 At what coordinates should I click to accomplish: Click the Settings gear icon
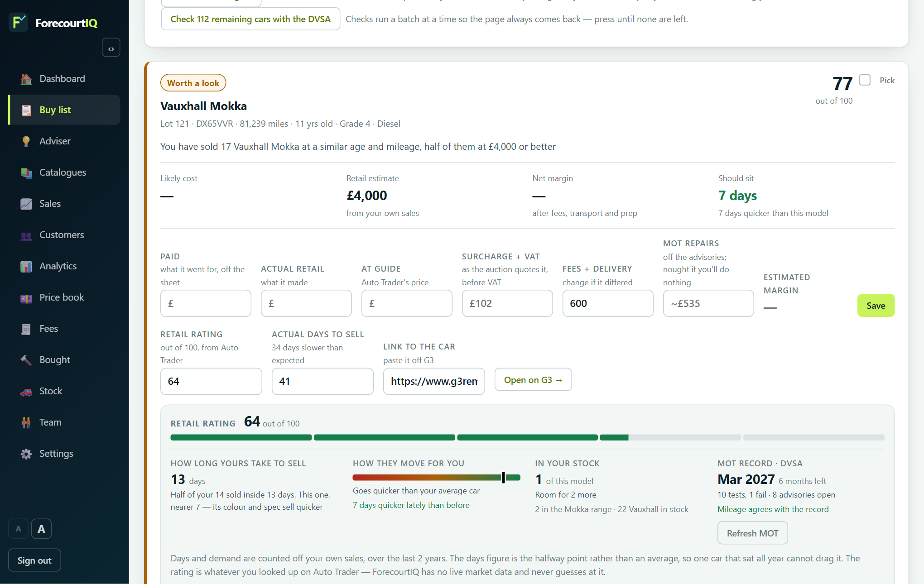pos(26,454)
